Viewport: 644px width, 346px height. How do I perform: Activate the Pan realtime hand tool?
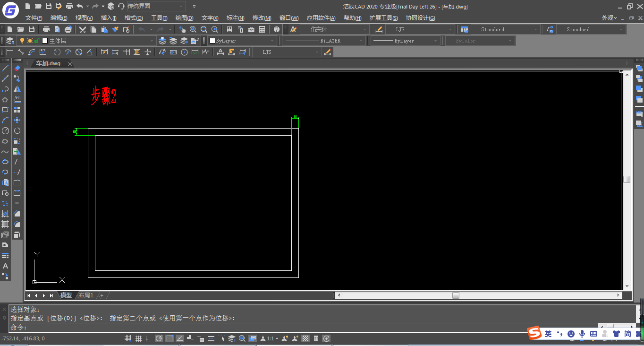click(x=182, y=29)
